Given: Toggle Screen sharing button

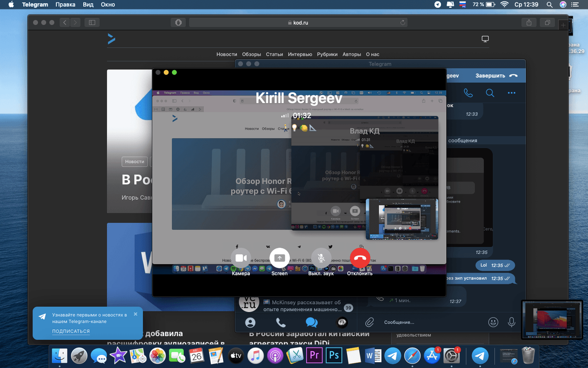Looking at the screenshot, I should [280, 258].
